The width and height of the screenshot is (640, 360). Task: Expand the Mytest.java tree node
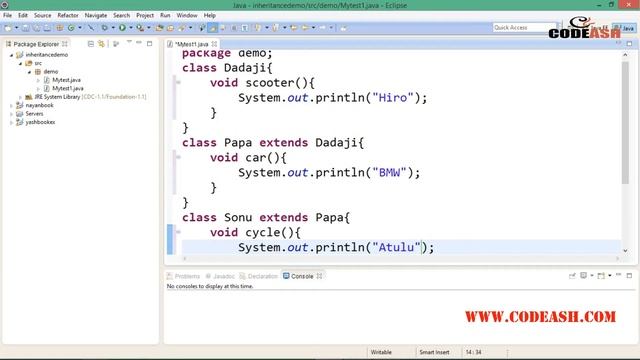[x=38, y=80]
